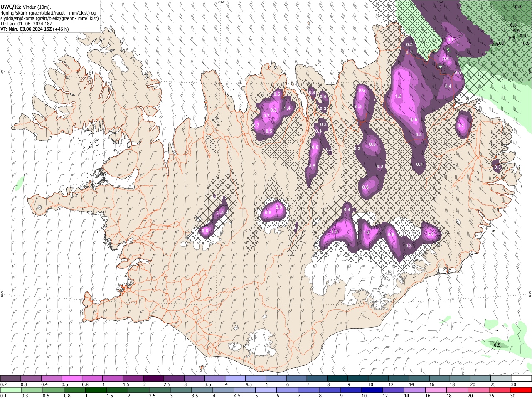Click the dark teal 8–9 snow legend swatch
The width and height of the screenshot is (532, 399).
point(337,379)
